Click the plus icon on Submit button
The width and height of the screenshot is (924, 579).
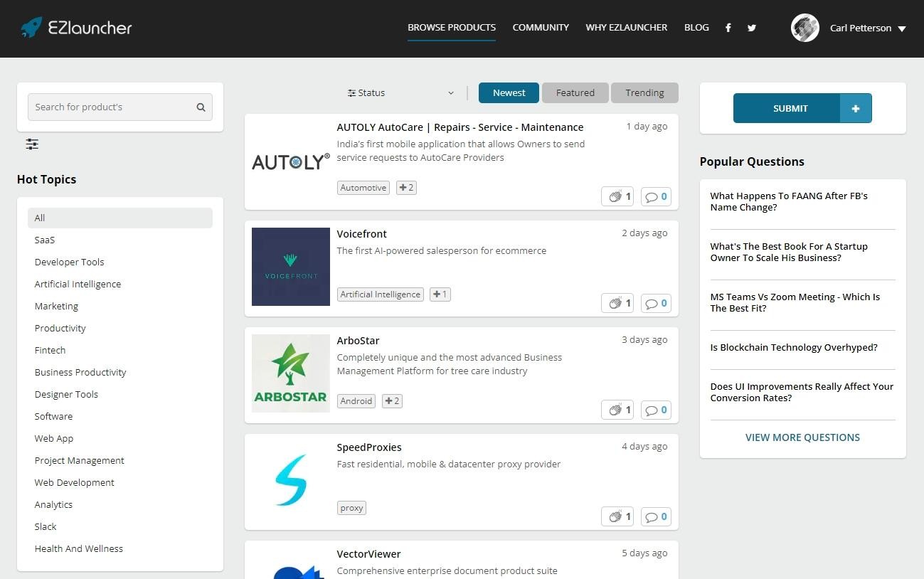856,108
